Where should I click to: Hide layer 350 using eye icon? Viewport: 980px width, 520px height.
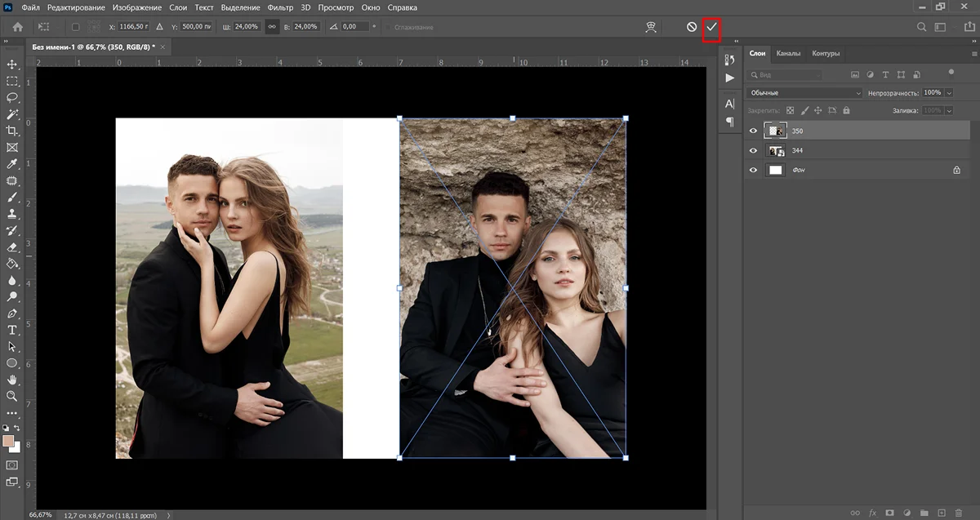click(x=753, y=131)
